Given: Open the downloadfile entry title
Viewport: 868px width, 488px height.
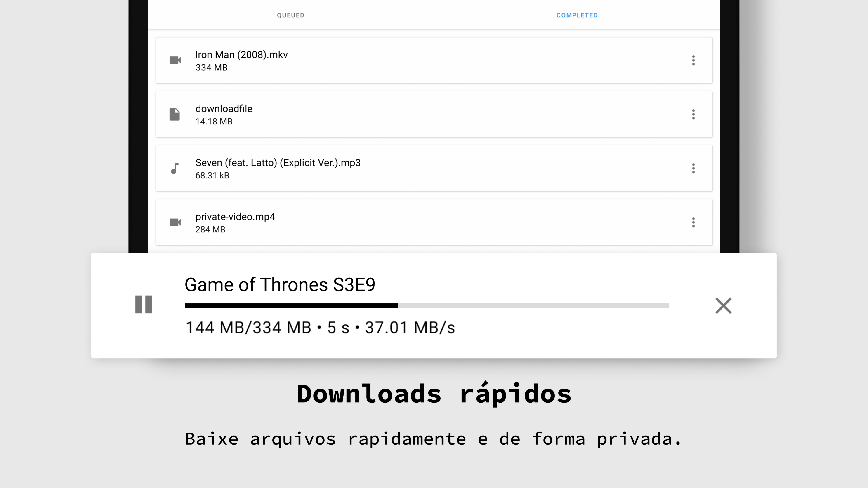Looking at the screenshot, I should (x=224, y=109).
